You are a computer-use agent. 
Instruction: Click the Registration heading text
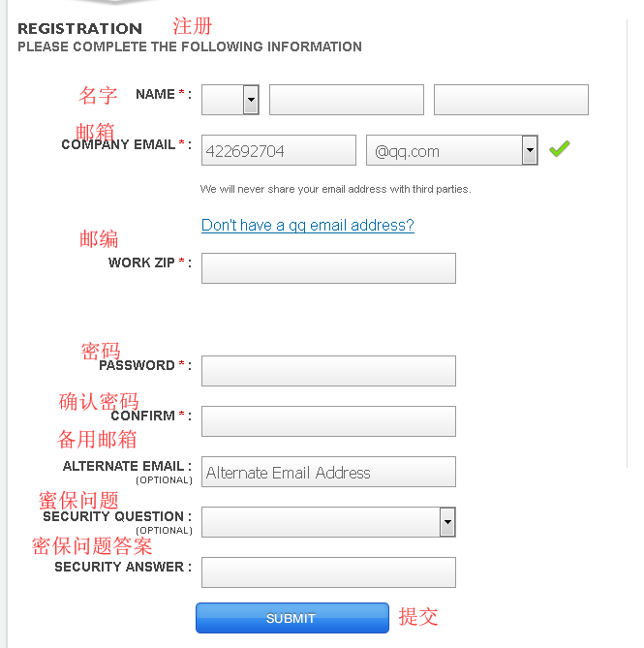tap(80, 29)
